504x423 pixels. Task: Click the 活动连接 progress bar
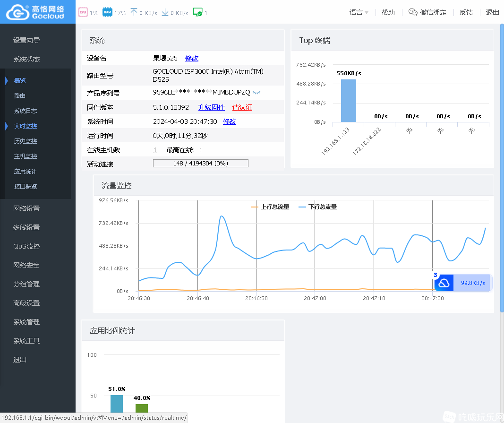201,164
